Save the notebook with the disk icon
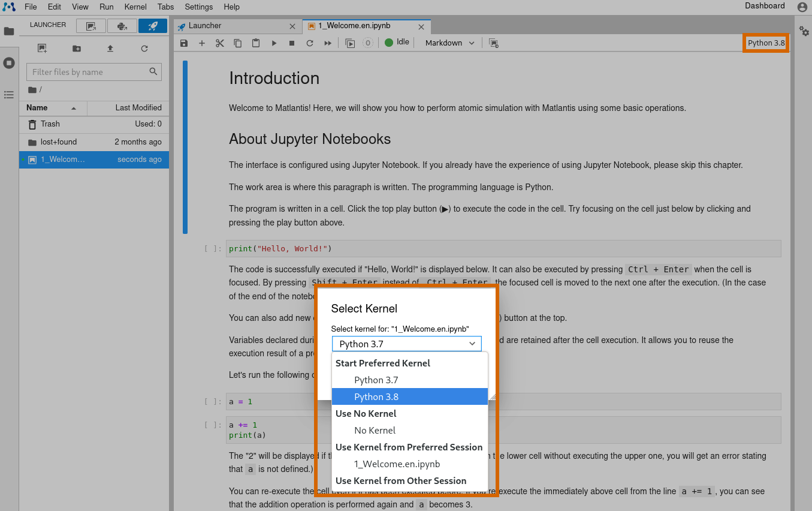This screenshot has width=812, height=511. pos(184,43)
